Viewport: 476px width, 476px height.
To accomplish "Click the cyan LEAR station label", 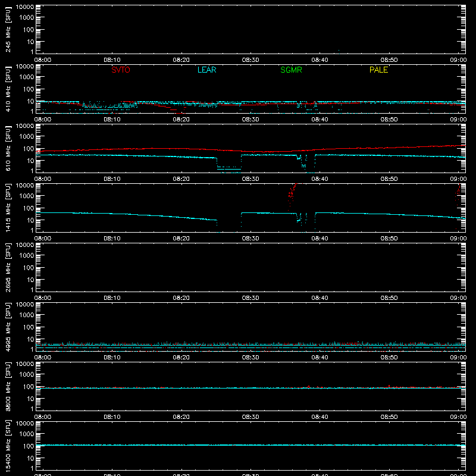I will [206, 70].
